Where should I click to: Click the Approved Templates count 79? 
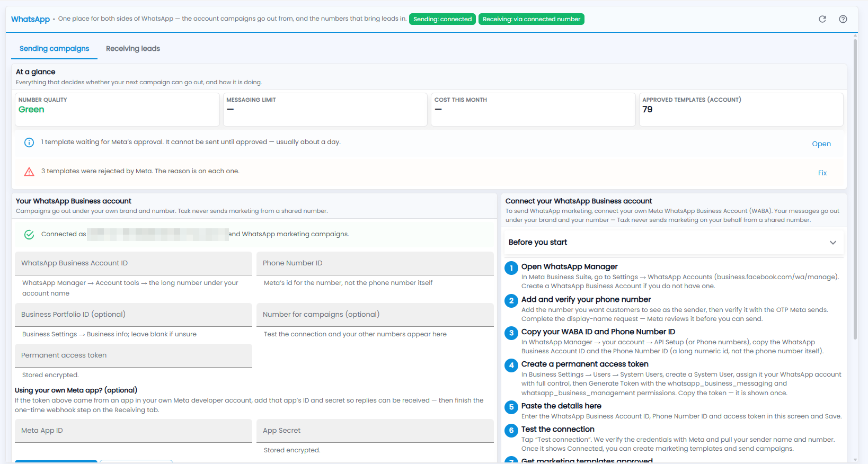pos(648,110)
